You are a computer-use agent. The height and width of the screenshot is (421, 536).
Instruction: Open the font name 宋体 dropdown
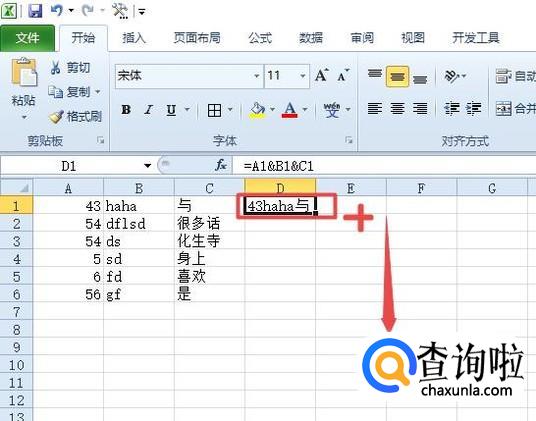pos(257,76)
